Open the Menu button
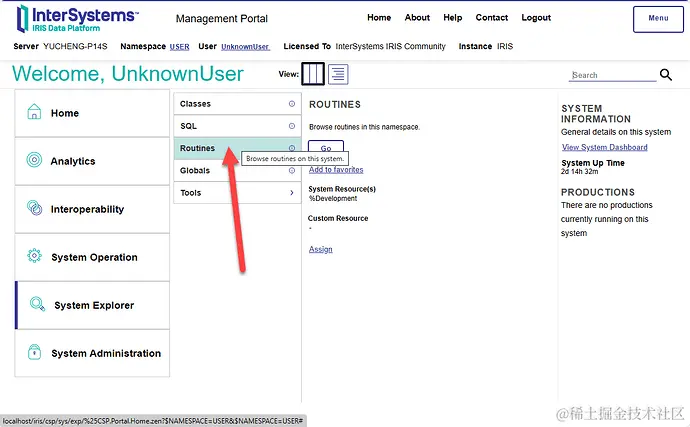690x427 pixels. point(658,19)
